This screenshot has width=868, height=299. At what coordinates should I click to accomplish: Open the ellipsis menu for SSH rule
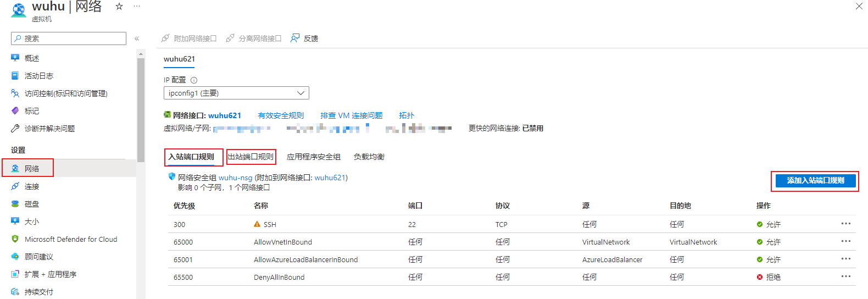point(845,224)
